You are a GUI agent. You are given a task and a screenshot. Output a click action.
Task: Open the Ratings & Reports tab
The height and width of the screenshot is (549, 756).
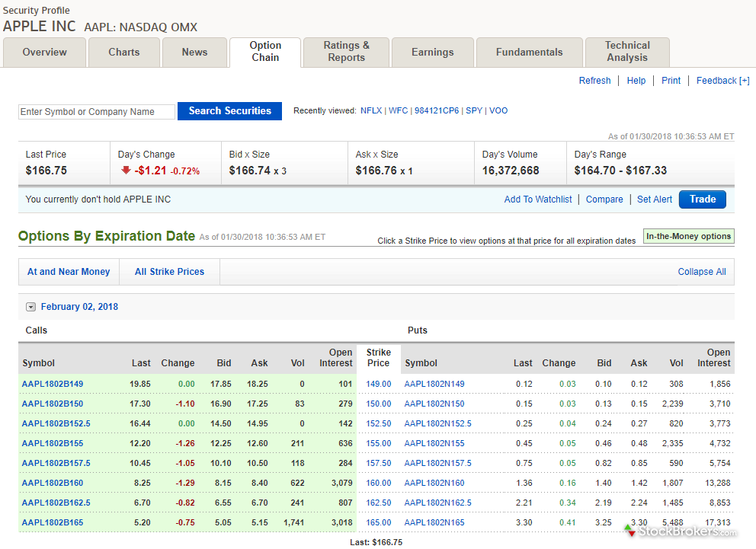click(346, 52)
